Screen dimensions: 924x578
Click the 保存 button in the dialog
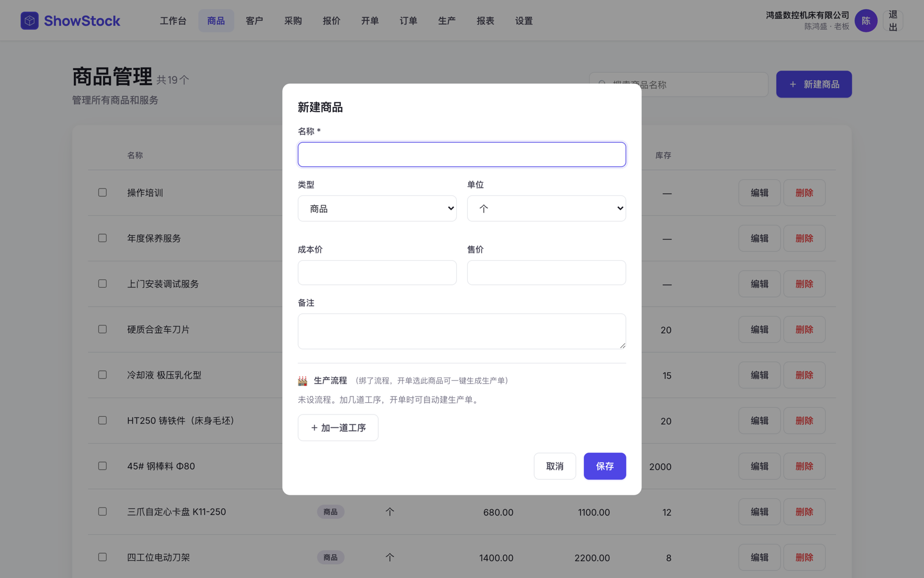605,466
